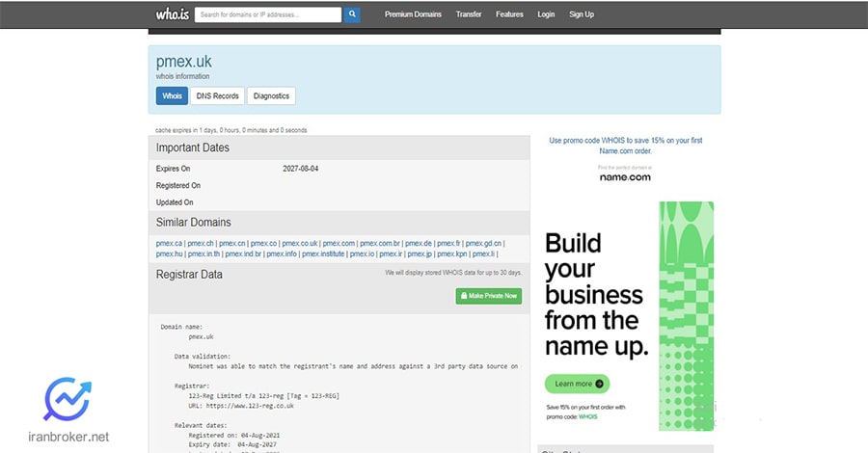Open the pmex.ca similar domain

point(169,244)
